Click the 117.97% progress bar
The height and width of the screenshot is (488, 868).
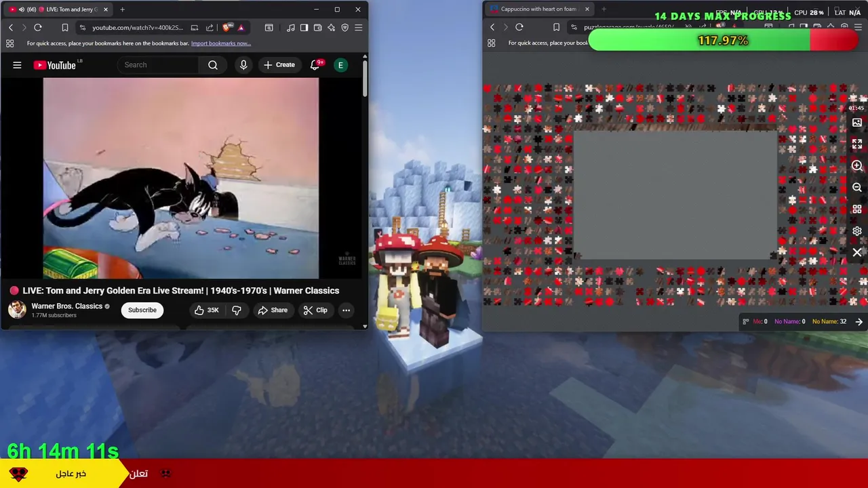(x=723, y=41)
